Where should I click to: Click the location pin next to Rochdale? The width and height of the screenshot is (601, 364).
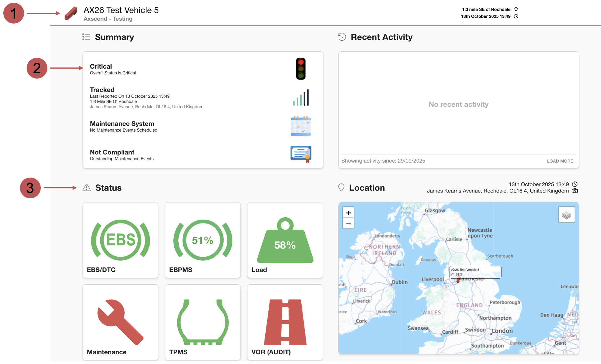[516, 9]
